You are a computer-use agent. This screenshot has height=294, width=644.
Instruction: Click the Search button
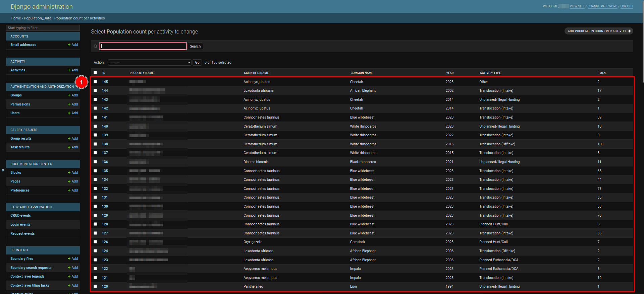[195, 47]
